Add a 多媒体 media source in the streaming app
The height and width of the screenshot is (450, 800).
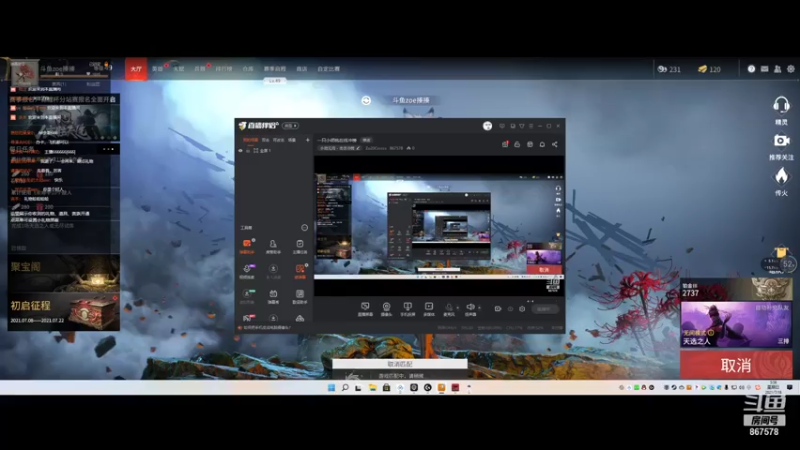[x=429, y=307]
